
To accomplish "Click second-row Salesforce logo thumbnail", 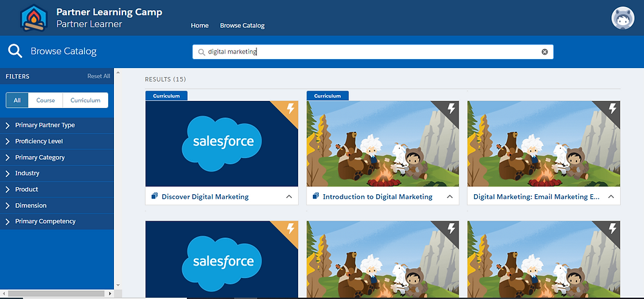I will [x=222, y=259].
